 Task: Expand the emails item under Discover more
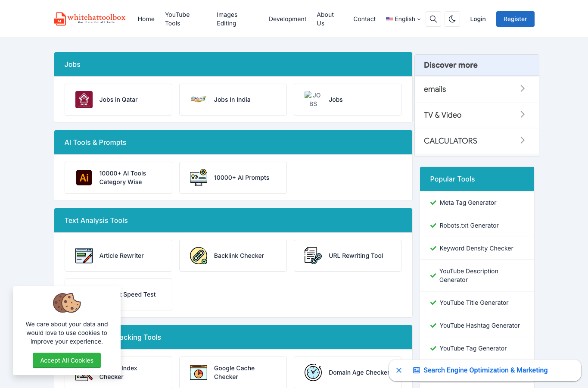(x=476, y=89)
